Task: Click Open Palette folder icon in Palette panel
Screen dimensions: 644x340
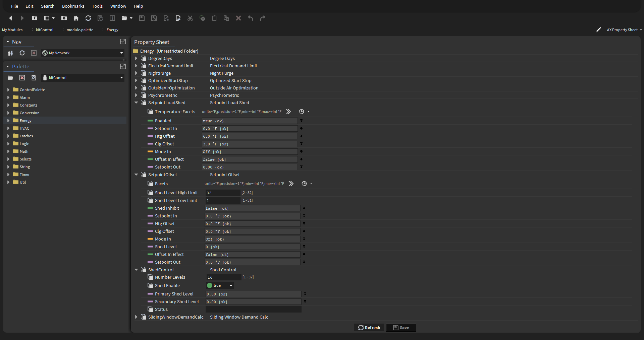Action: pos(10,78)
